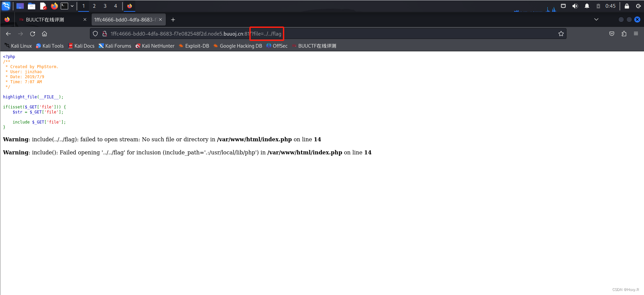Select the 1ffc4666-bdd0-4dfa-8683 tab
The width and height of the screenshot is (644, 295).
(x=128, y=19)
